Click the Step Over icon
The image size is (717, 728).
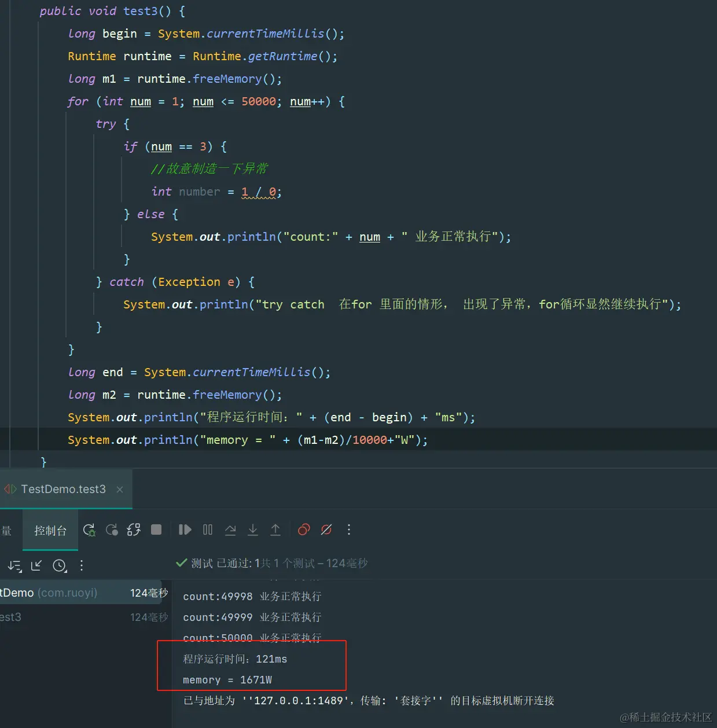click(230, 530)
